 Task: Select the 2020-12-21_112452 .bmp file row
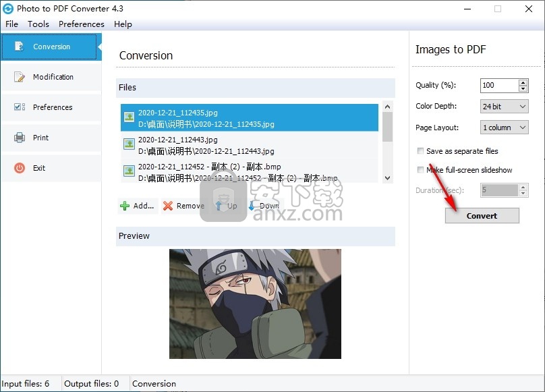[250, 171]
